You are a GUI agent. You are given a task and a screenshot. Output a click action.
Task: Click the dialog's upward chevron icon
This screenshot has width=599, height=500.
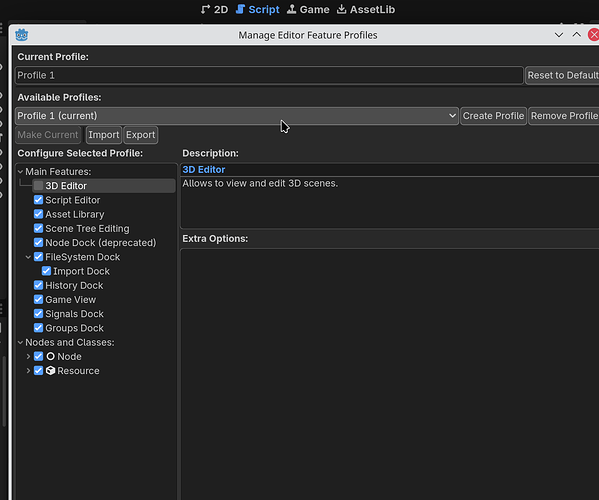coord(576,35)
